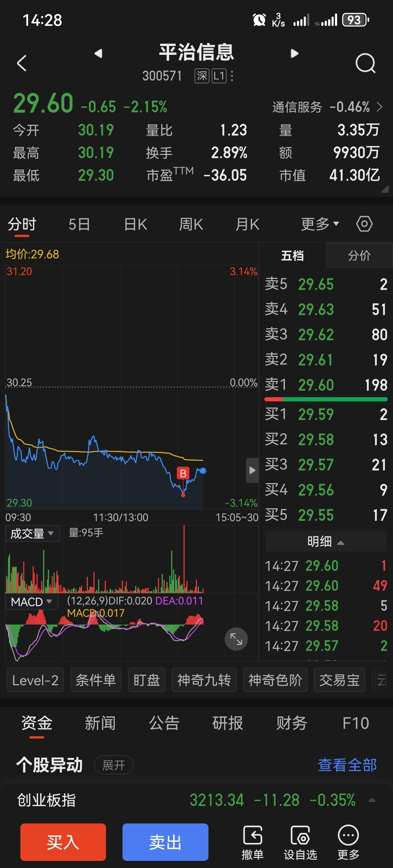393x868 pixels.
Task: Switch to the 日K chart tab
Action: [136, 224]
